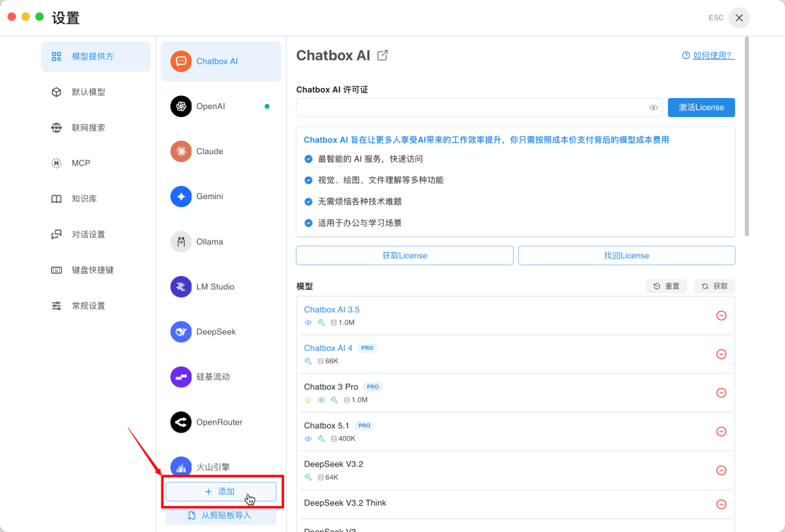The image size is (785, 532).
Task: Select the 硅基流动 provider
Action: pyautogui.click(x=221, y=377)
